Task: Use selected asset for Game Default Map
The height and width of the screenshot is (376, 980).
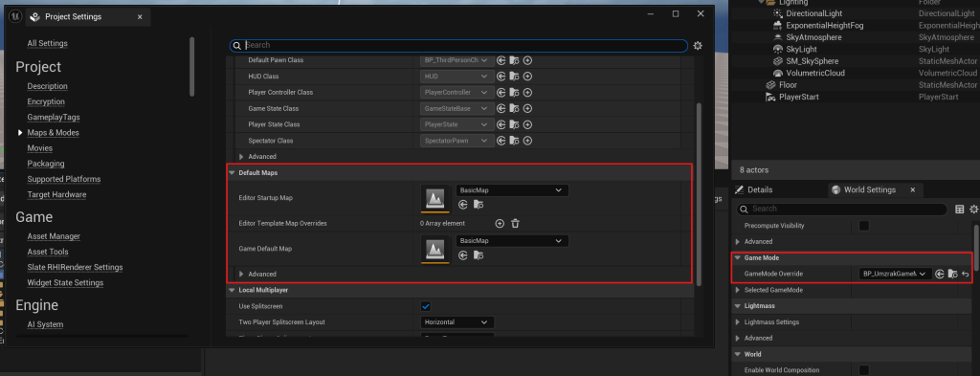Action: (x=462, y=254)
